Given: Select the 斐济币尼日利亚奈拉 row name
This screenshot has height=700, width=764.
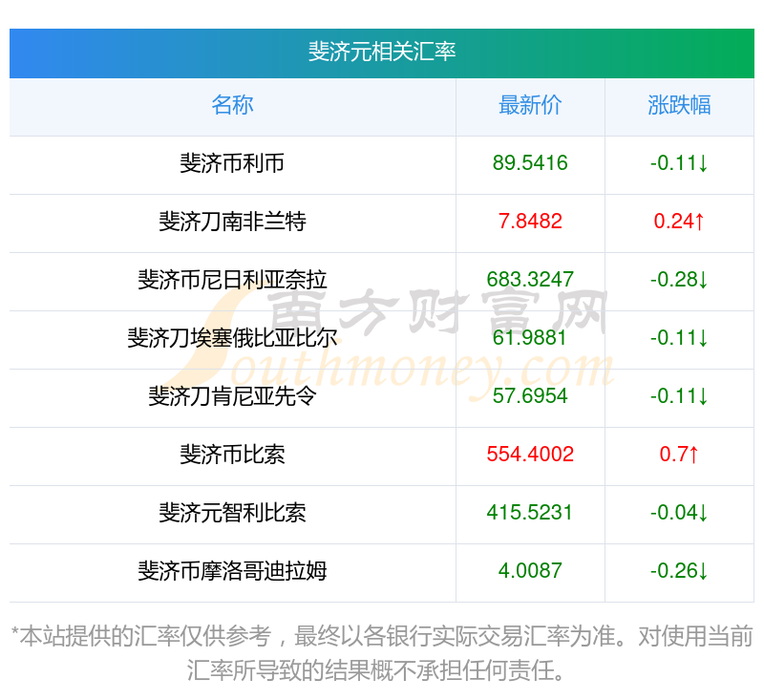Looking at the screenshot, I should (232, 280).
